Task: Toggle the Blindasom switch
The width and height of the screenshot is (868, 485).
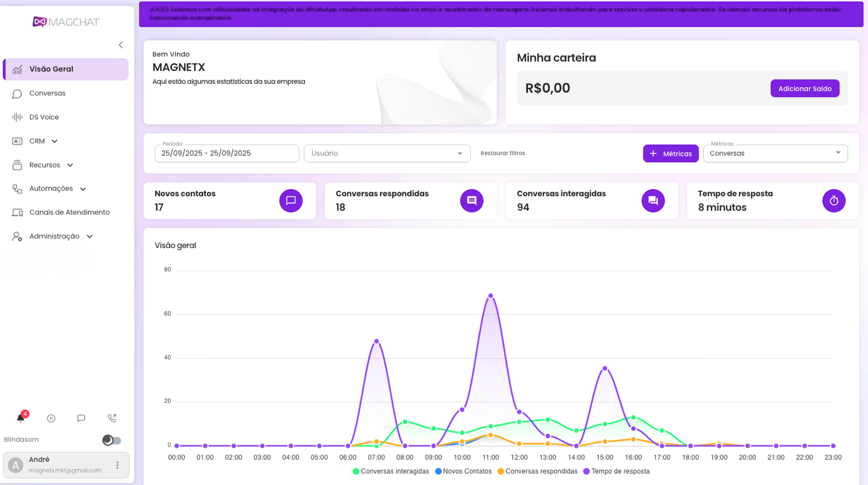Action: (x=111, y=440)
